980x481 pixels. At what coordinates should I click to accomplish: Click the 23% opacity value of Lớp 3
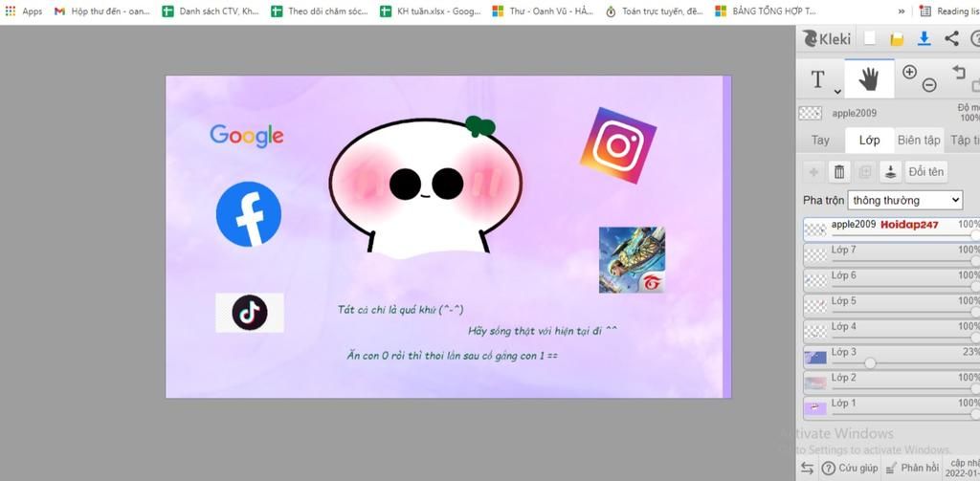point(971,352)
